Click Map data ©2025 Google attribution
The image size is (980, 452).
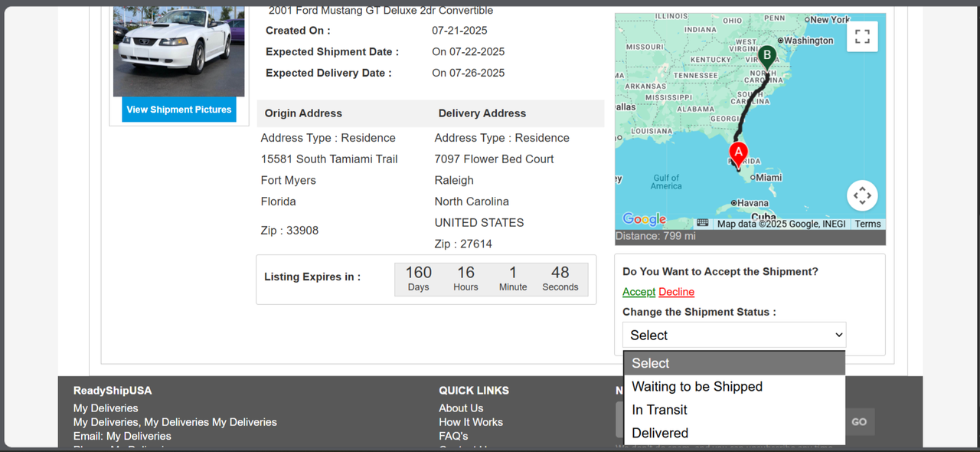(781, 224)
